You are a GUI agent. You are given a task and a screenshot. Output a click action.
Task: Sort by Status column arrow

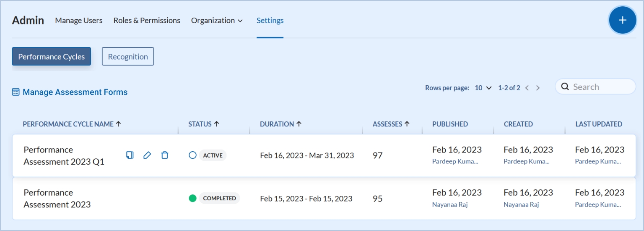(216, 124)
